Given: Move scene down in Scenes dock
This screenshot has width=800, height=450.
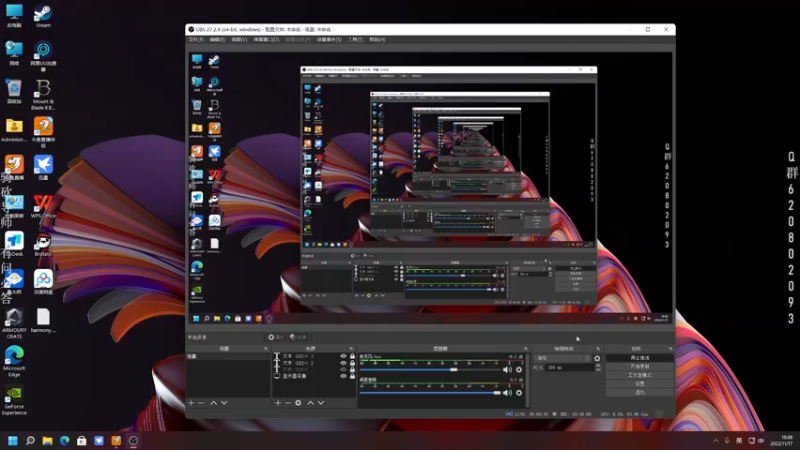Looking at the screenshot, I should 223,403.
